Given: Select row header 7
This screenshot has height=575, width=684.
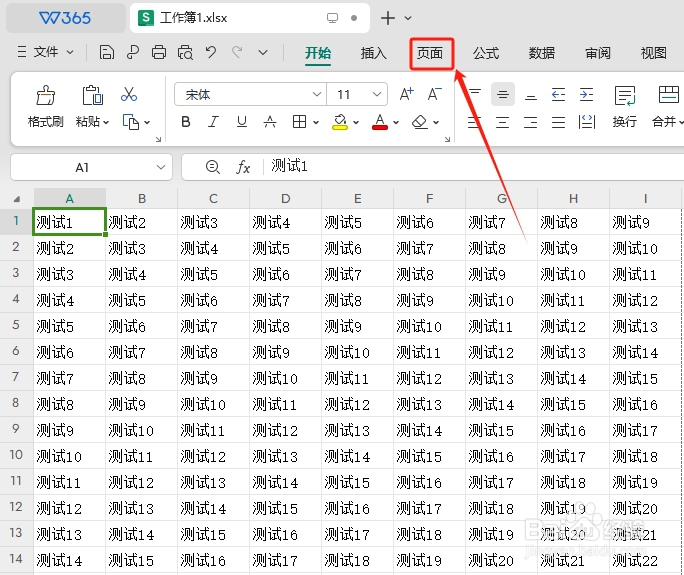Looking at the screenshot, I should pos(16,376).
